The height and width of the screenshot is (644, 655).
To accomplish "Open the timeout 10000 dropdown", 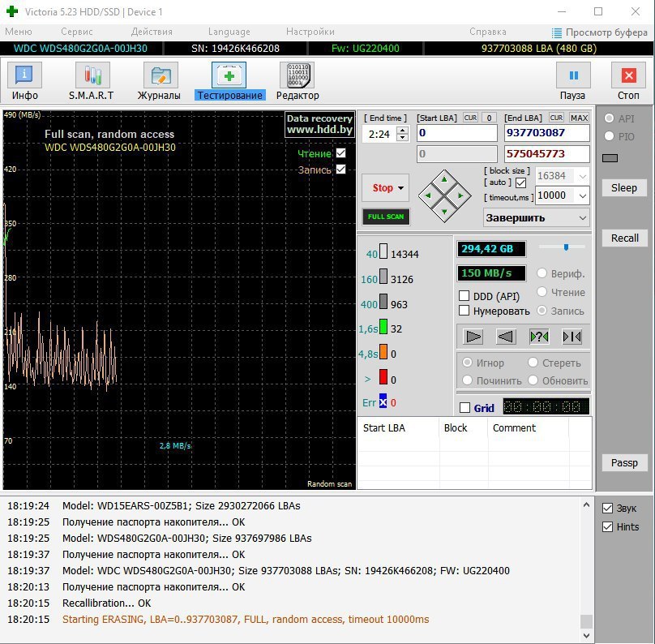I will [x=582, y=195].
